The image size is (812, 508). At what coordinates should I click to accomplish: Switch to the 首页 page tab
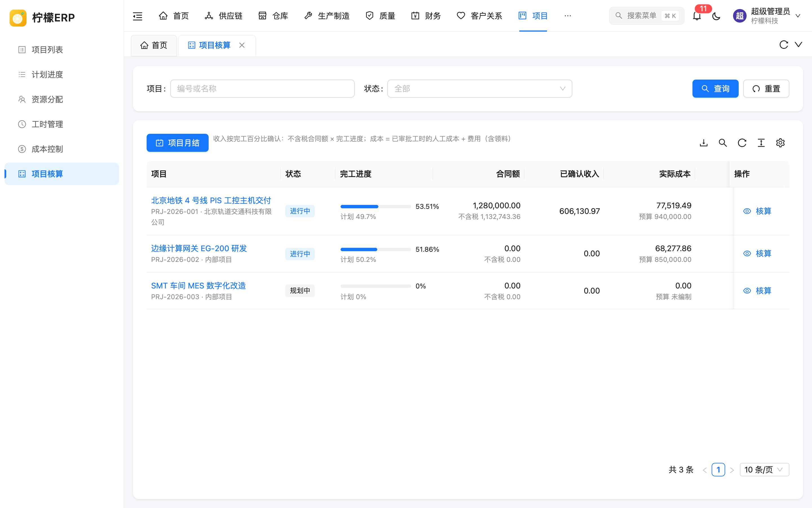pos(154,45)
